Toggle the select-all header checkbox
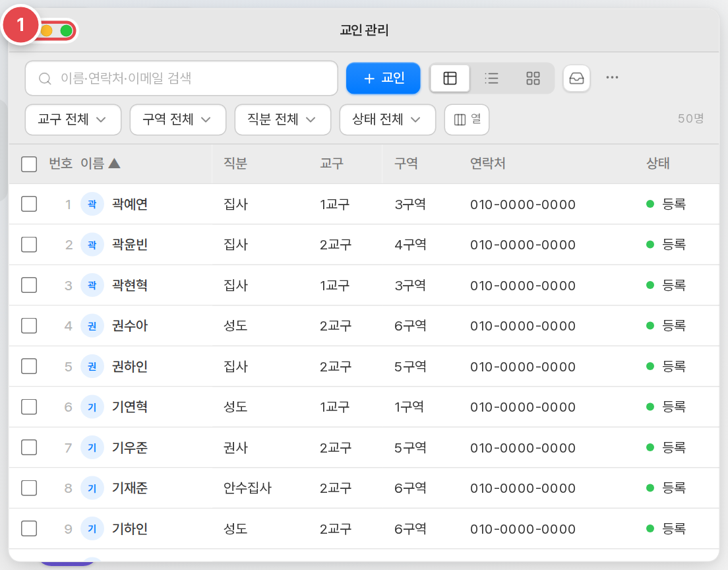The image size is (728, 570). coord(29,164)
